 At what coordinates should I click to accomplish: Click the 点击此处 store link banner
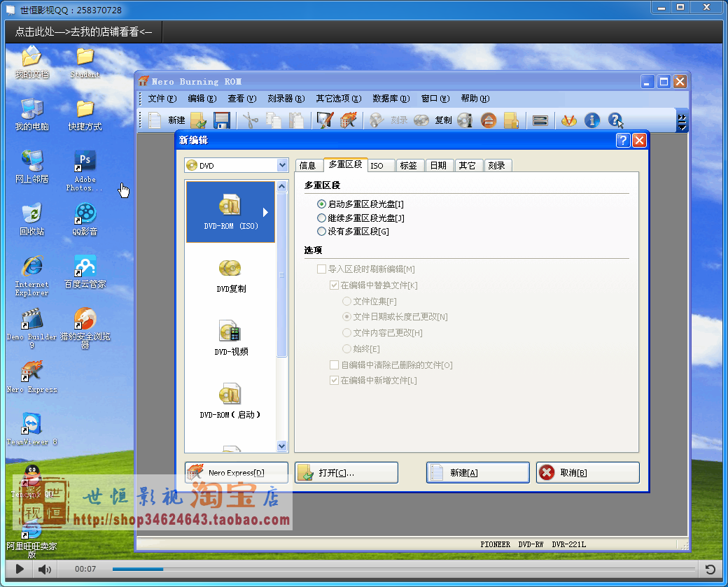tap(83, 31)
